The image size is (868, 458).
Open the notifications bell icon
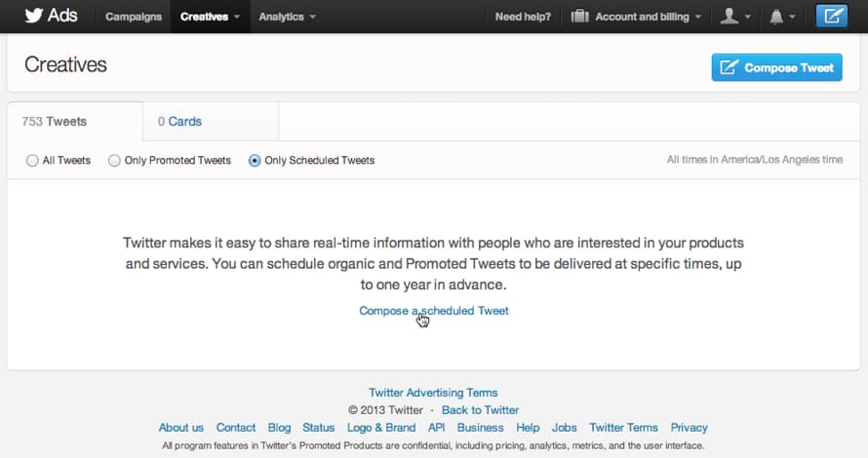tap(777, 17)
